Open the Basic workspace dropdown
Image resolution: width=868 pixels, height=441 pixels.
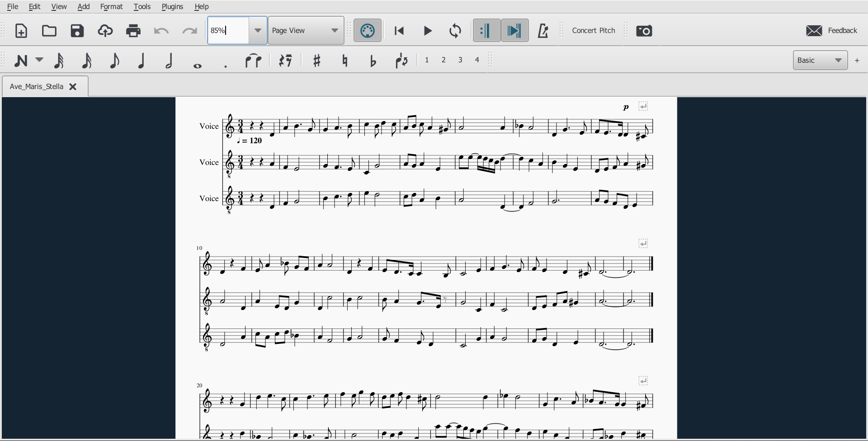(820, 60)
